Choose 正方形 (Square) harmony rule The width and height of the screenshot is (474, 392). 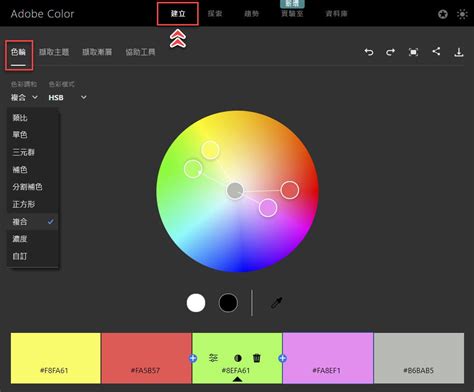point(33,204)
